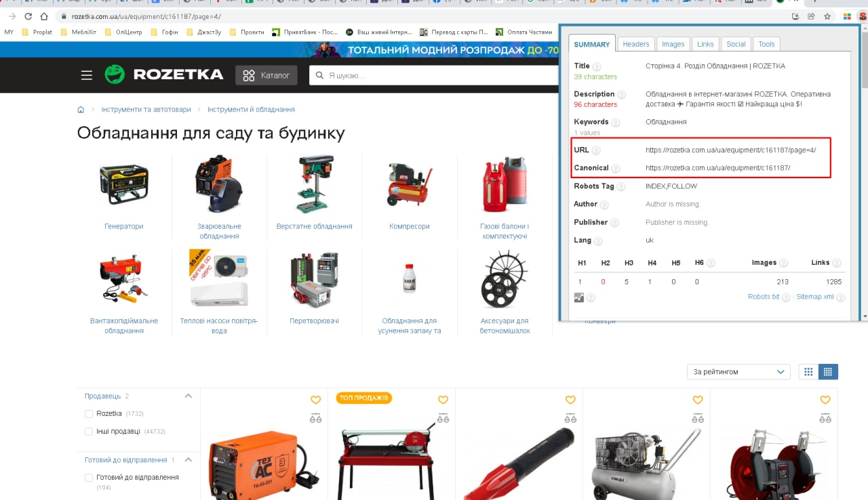This screenshot has height=500, width=868.
Task: Switch to the Links tab
Action: 706,44
